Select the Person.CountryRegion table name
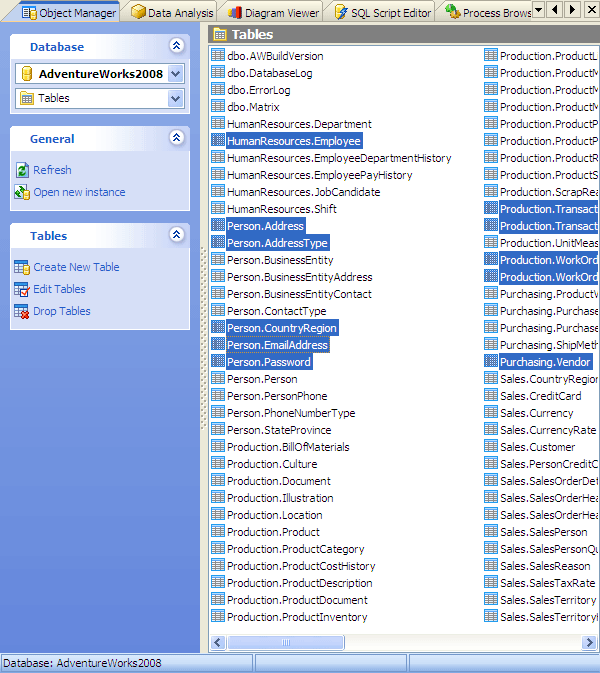This screenshot has height=673, width=600. (x=282, y=328)
